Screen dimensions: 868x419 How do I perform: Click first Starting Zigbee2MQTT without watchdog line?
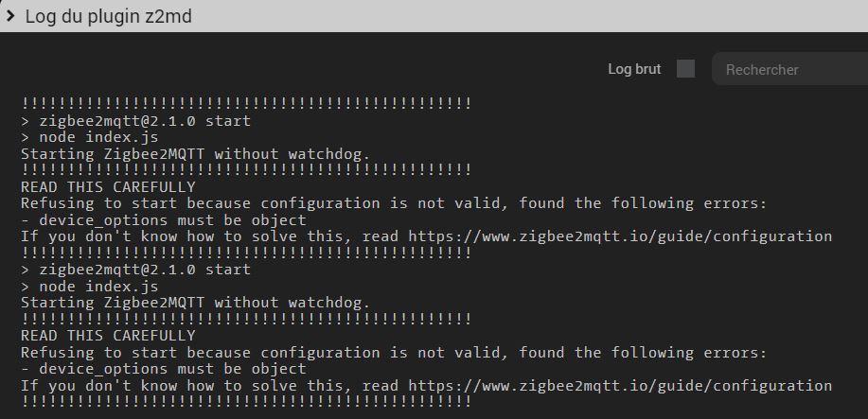click(x=195, y=154)
